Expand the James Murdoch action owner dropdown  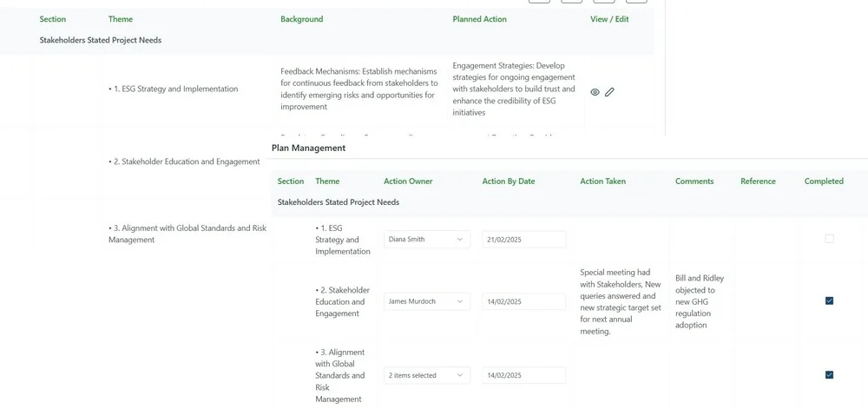426,301
